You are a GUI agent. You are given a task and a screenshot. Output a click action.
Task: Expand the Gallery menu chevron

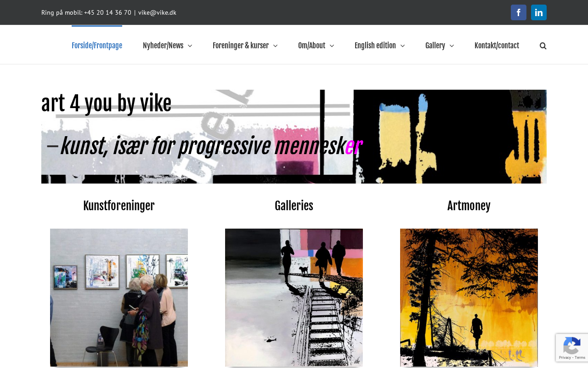[x=452, y=46]
